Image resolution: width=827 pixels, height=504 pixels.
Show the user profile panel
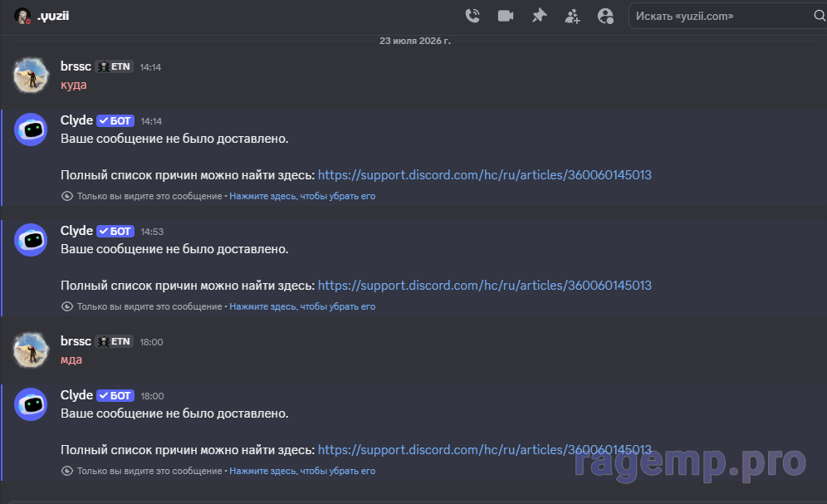tap(605, 16)
